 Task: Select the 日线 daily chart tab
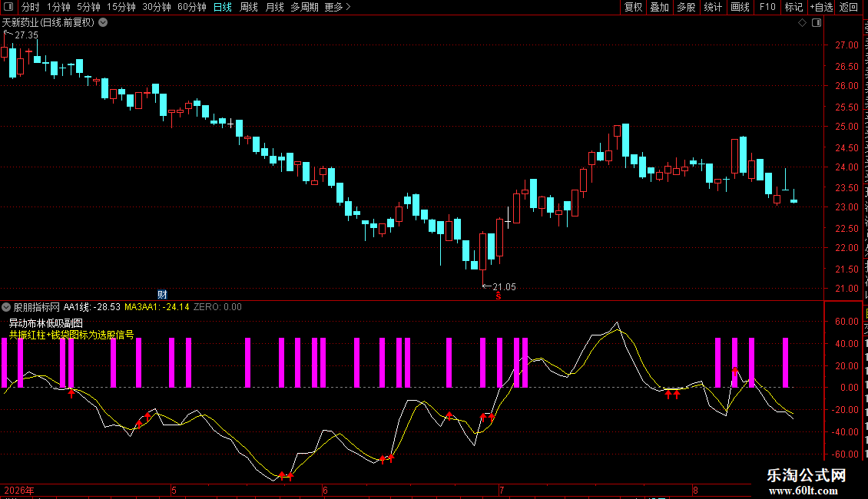point(223,7)
